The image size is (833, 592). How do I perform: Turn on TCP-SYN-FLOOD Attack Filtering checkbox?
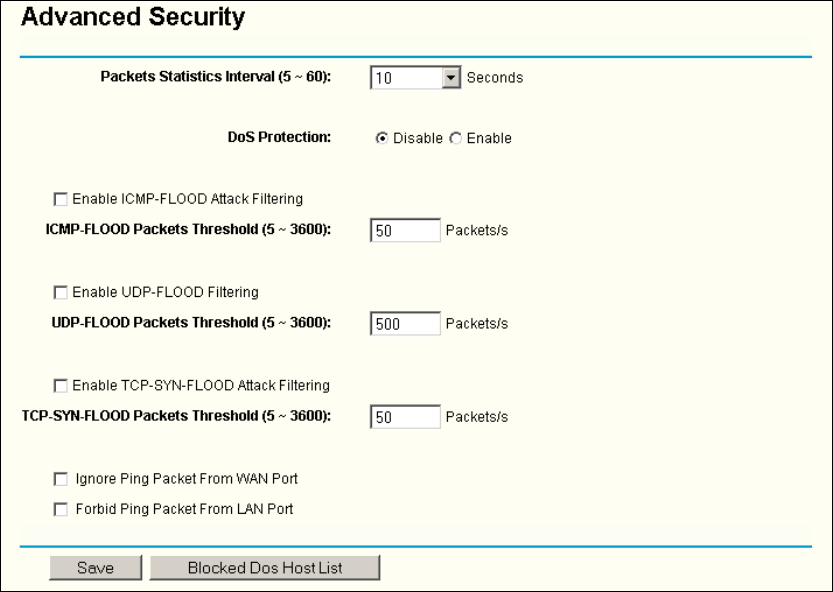(62, 385)
